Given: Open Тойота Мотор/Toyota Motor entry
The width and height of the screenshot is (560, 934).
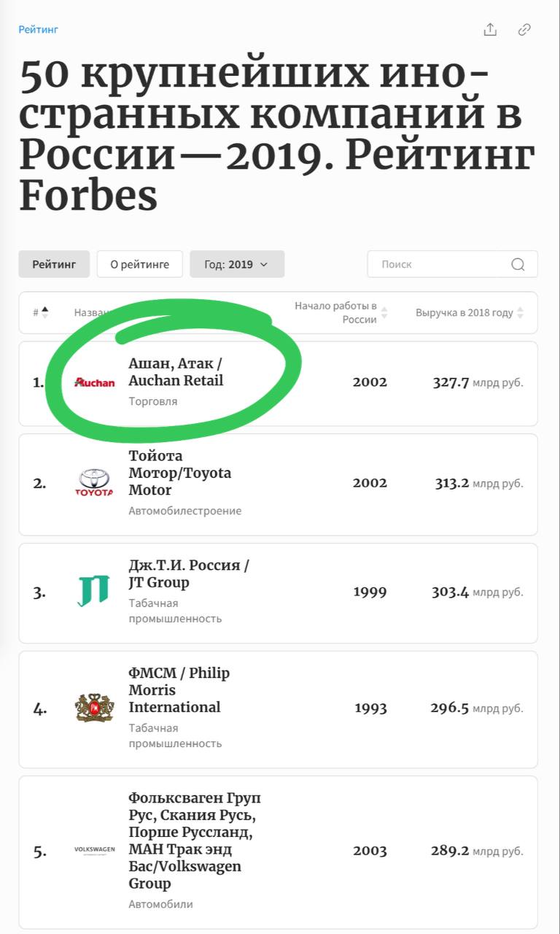Looking at the screenshot, I should (179, 473).
